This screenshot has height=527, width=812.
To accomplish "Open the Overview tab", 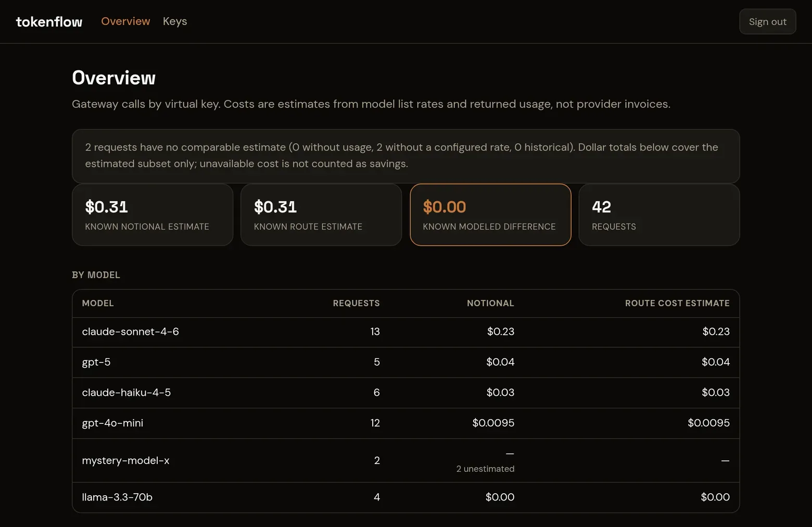I will pyautogui.click(x=125, y=21).
